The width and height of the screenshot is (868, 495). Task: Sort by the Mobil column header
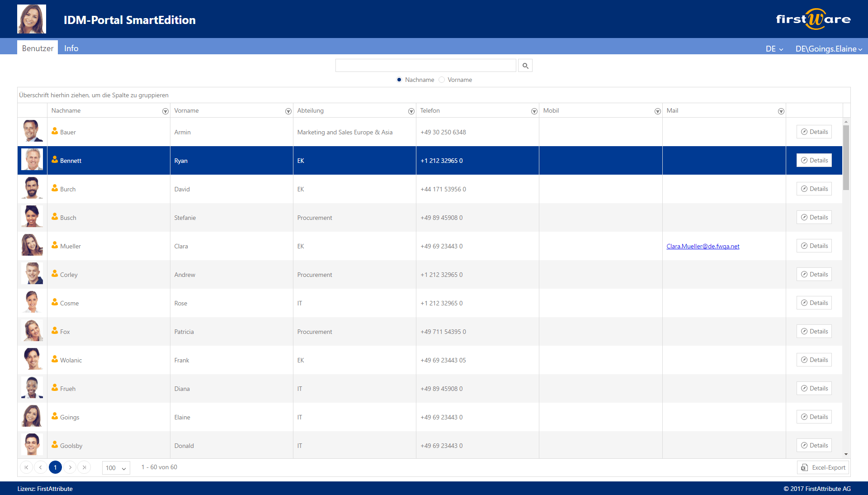[551, 110]
